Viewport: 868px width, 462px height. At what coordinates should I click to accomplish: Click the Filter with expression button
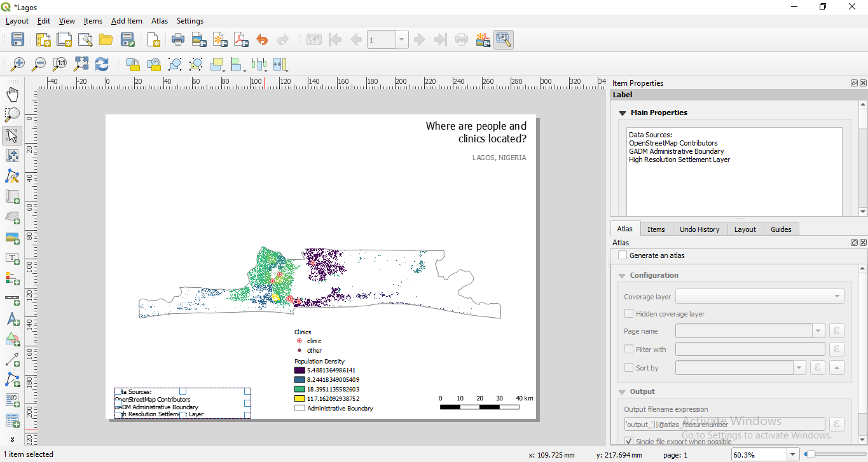837,349
